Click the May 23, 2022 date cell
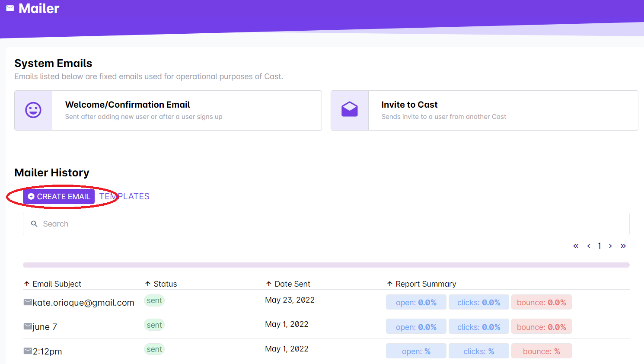 pyautogui.click(x=290, y=300)
